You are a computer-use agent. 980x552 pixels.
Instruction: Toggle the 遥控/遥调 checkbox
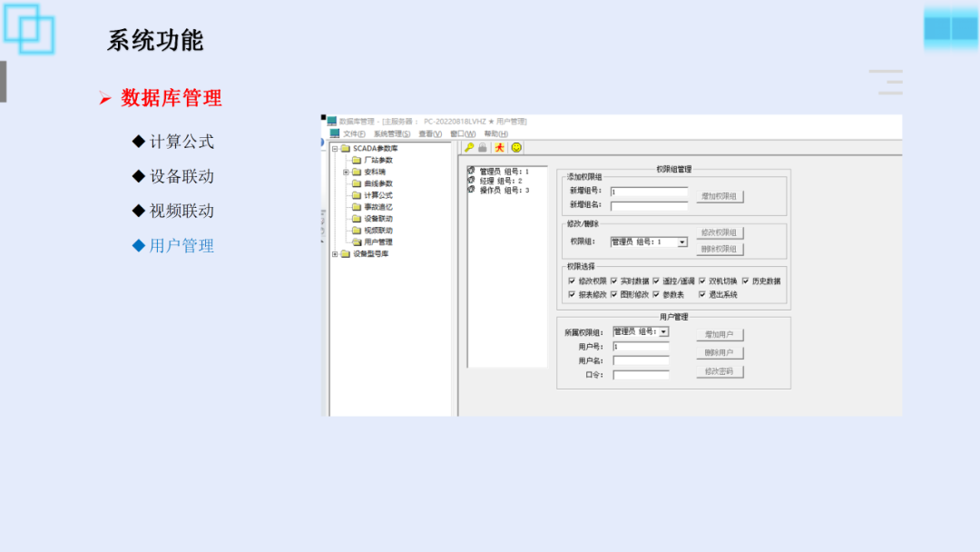pyautogui.click(x=656, y=281)
